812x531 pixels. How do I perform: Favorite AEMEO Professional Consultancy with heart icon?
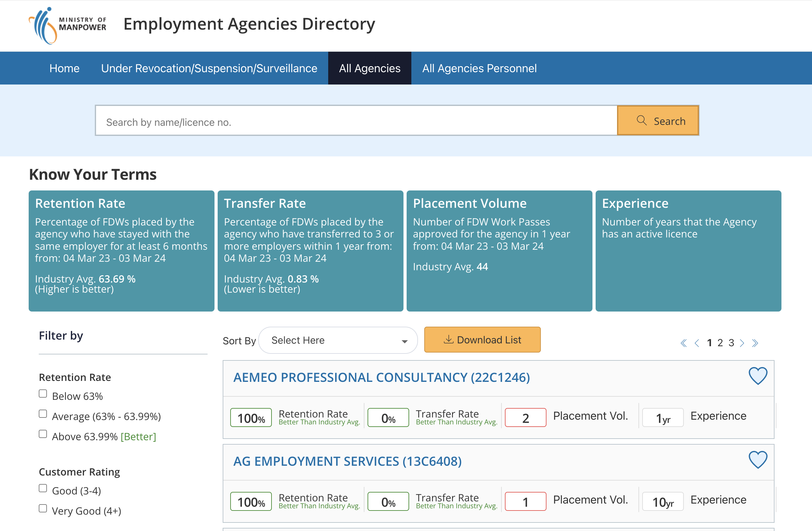tap(758, 376)
